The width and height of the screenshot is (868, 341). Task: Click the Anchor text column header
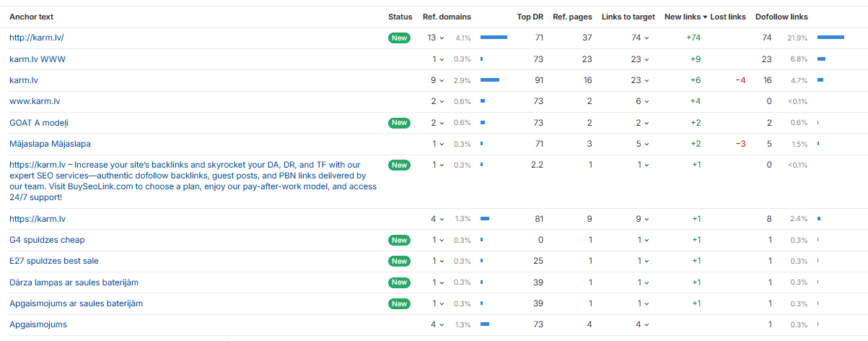(x=31, y=17)
